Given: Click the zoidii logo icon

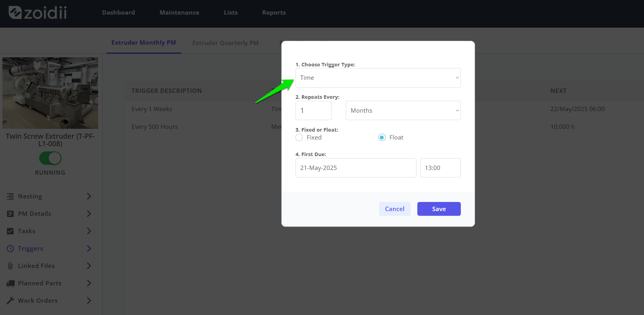Looking at the screenshot, I should click(x=15, y=13).
